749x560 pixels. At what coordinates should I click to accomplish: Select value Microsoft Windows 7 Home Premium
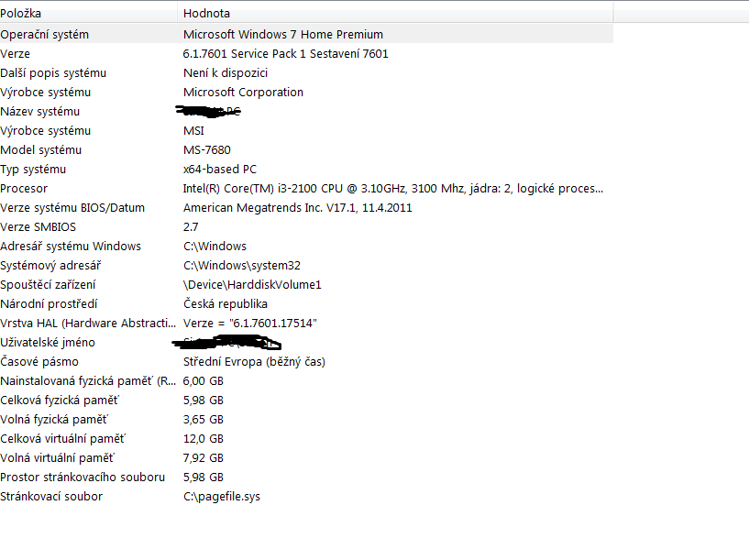[282, 35]
